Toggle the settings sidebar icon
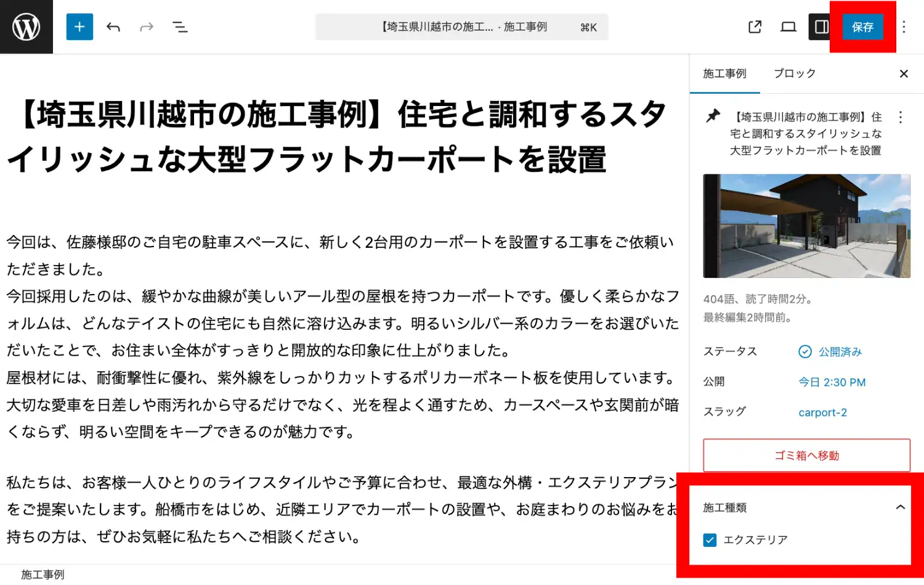Viewport: 924px width, 585px height. click(x=821, y=27)
